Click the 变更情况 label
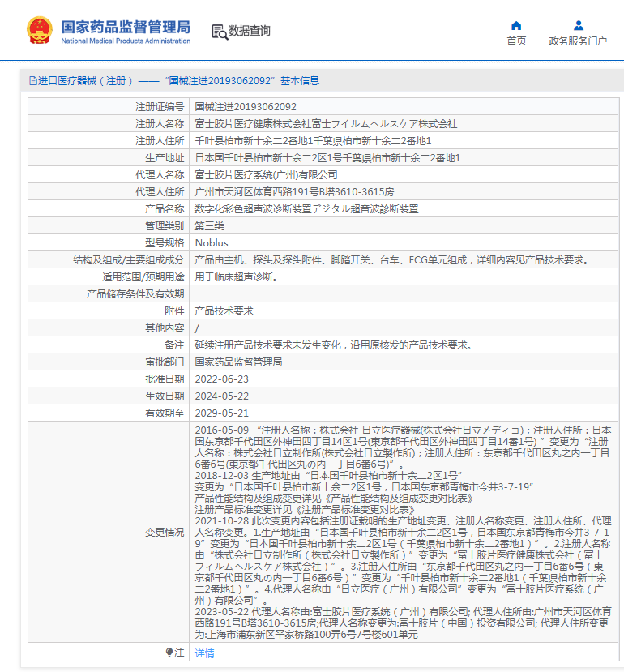This screenshot has width=624, height=672. pos(165,533)
